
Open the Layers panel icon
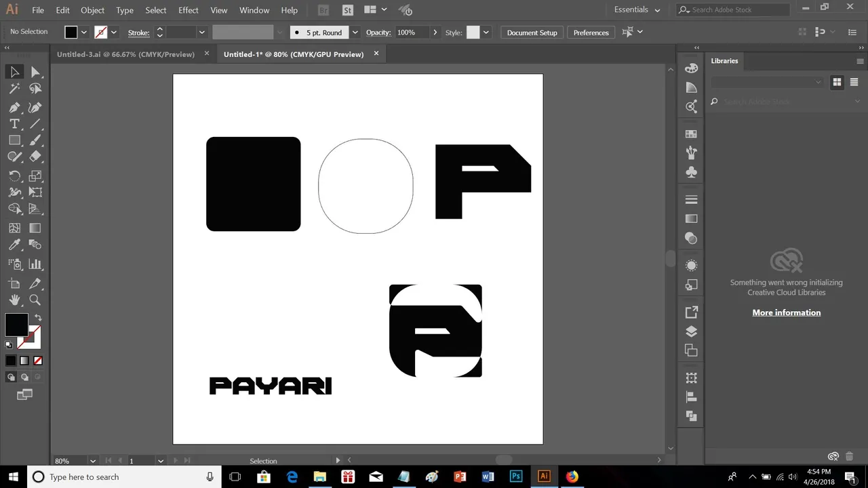[x=691, y=331]
